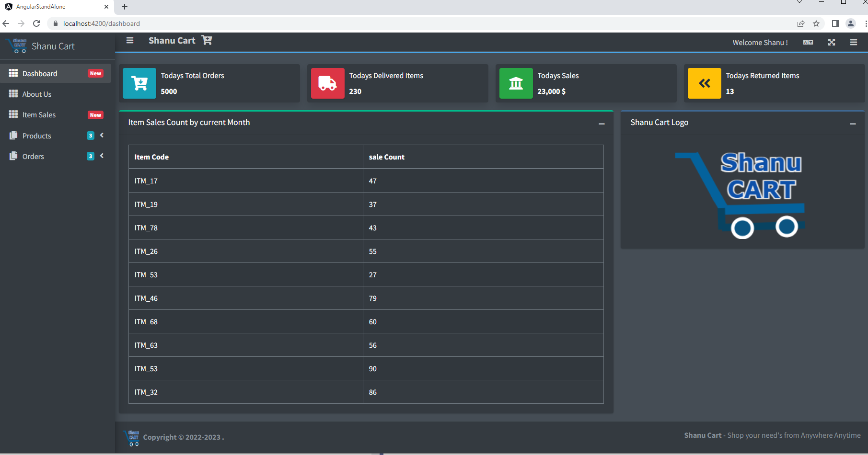Screen dimensions: 868x455
Task: Click the Products copy icon in sidebar
Action: (x=13, y=136)
